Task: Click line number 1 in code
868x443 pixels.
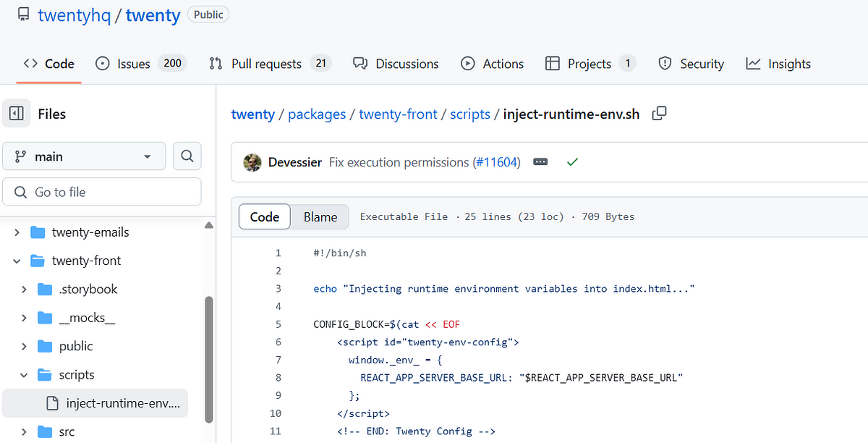Action: pyautogui.click(x=278, y=253)
